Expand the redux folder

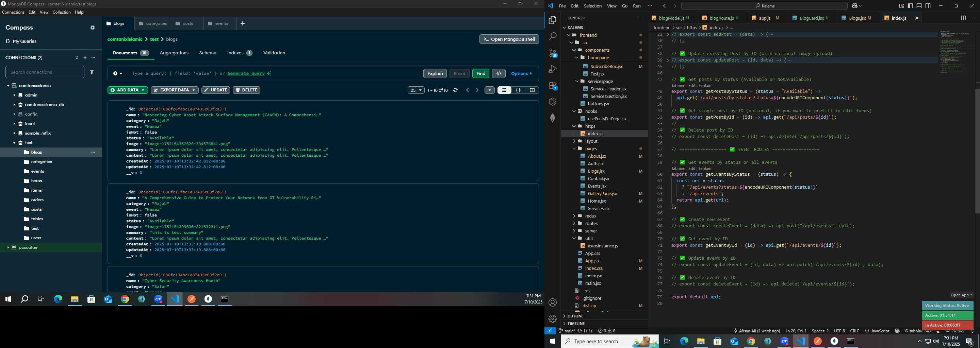tap(591, 216)
